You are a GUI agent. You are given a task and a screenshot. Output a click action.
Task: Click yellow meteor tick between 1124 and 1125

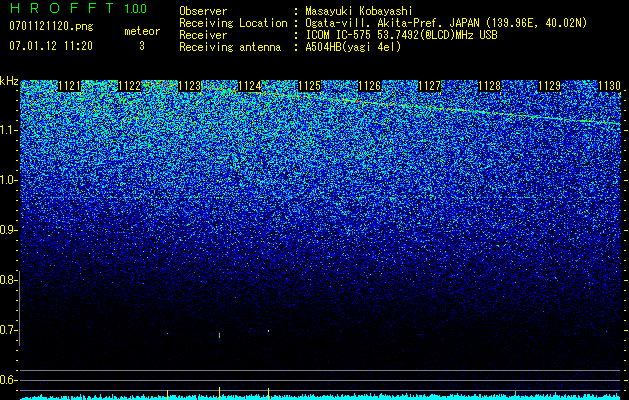pos(268,394)
